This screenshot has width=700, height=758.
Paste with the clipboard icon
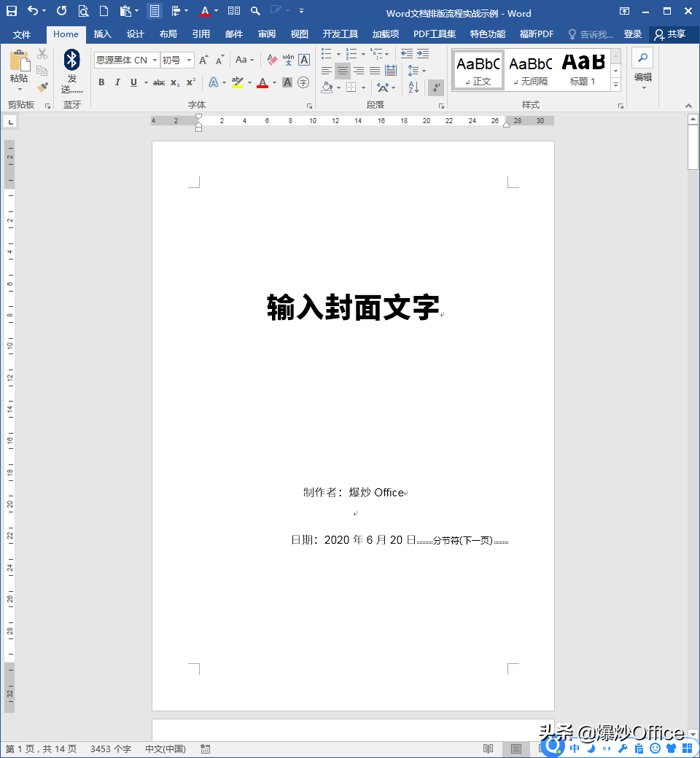point(20,60)
